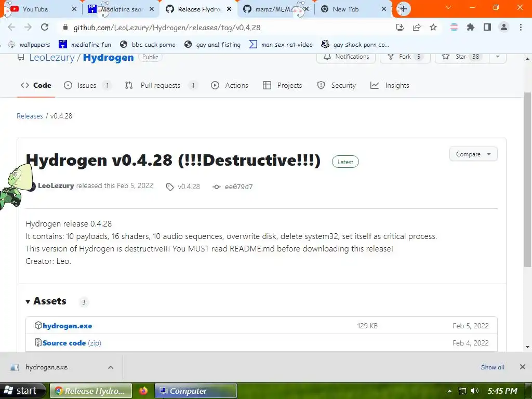Open a new tab with the plus button

[403, 9]
